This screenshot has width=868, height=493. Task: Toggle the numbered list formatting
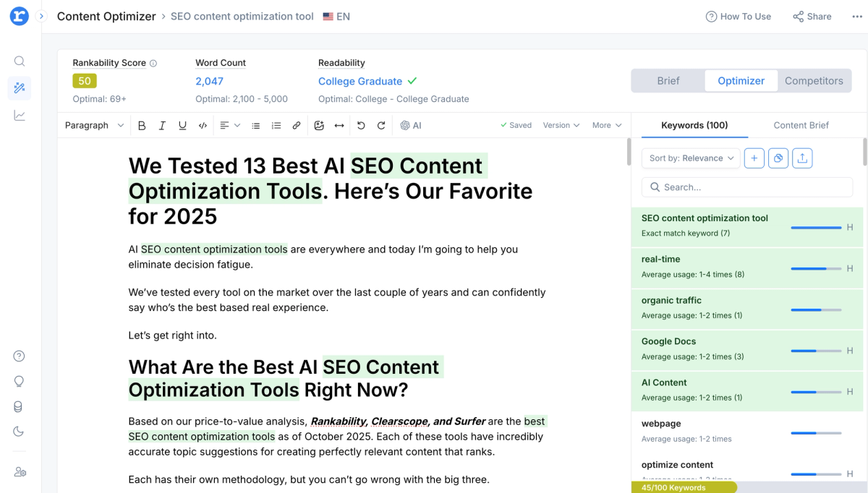coord(276,125)
